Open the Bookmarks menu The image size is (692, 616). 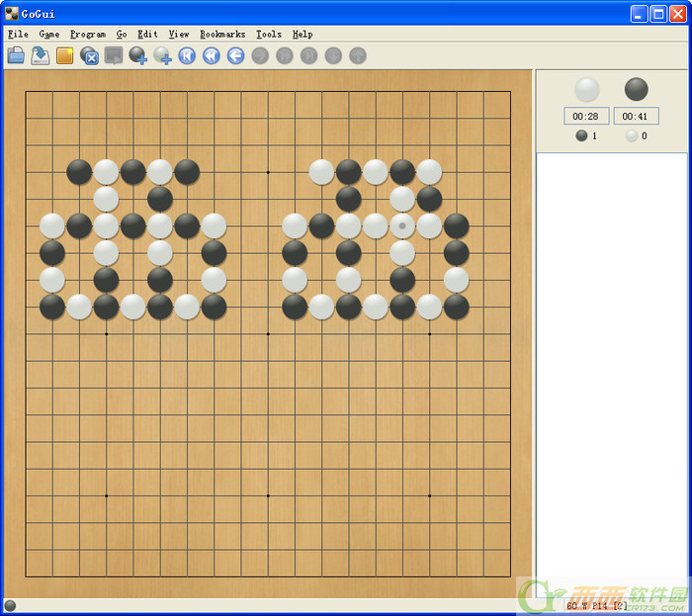pos(222,35)
